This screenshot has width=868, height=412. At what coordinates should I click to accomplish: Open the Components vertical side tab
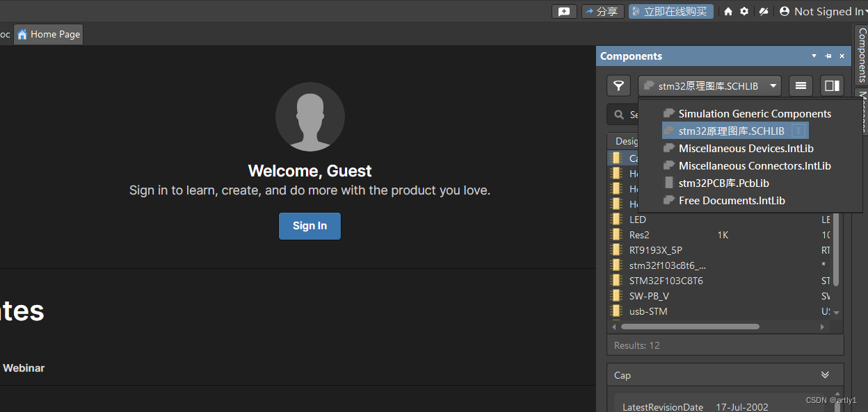862,55
